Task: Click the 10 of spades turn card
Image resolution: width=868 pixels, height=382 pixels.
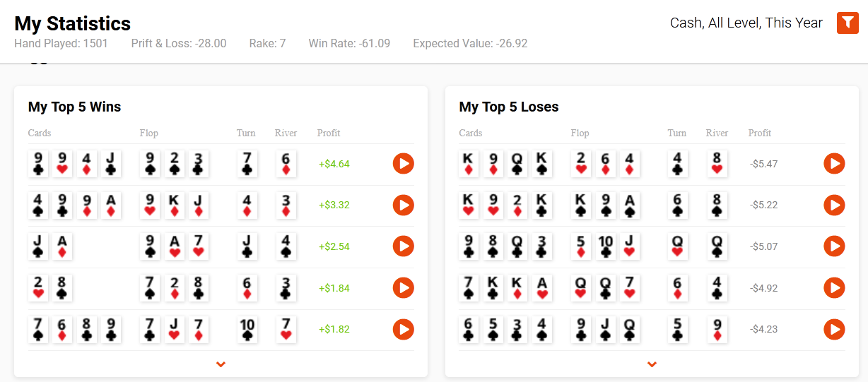Action: coord(247,329)
